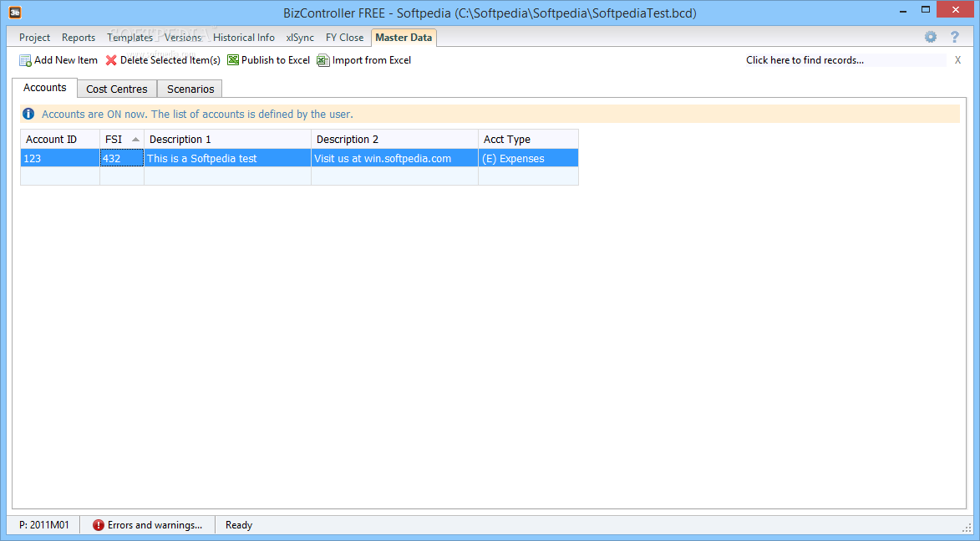Click the Ready status text
Screen dimensions: 980x541
click(x=239, y=525)
